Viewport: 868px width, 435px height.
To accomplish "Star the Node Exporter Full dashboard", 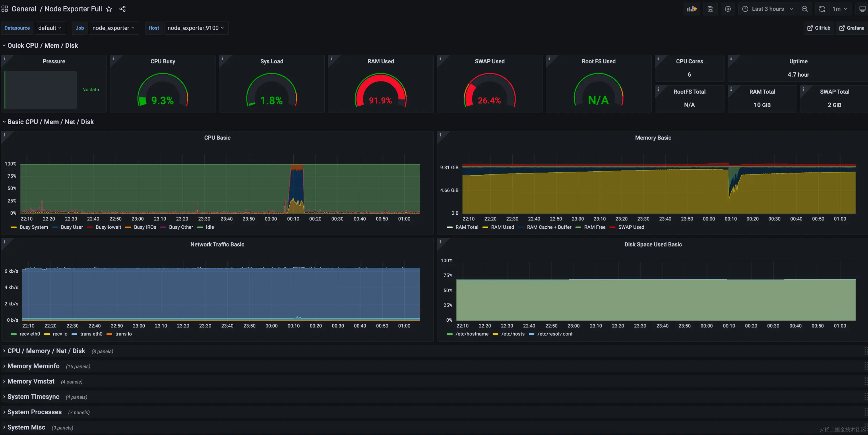I will [x=109, y=9].
